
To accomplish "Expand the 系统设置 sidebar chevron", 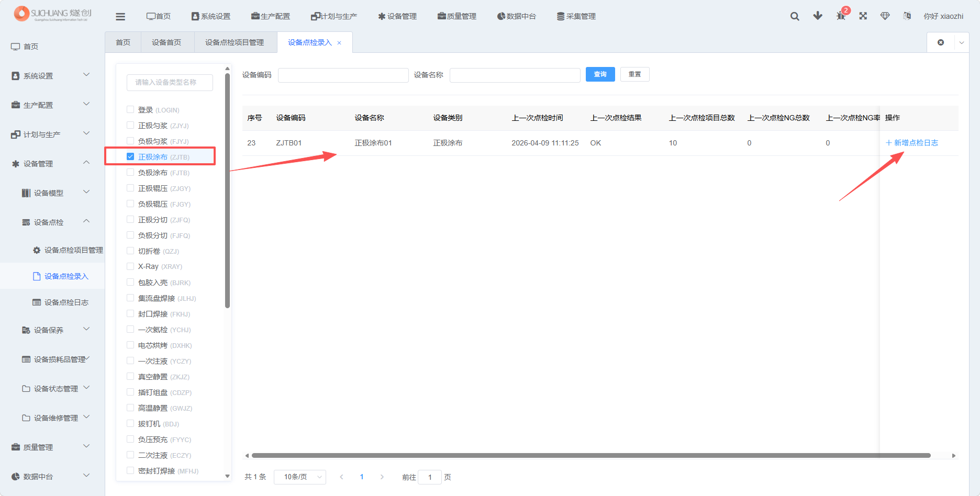I will (86, 75).
